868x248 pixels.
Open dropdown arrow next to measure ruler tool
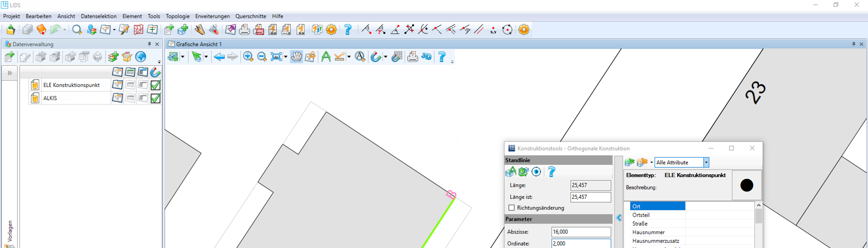point(349,57)
